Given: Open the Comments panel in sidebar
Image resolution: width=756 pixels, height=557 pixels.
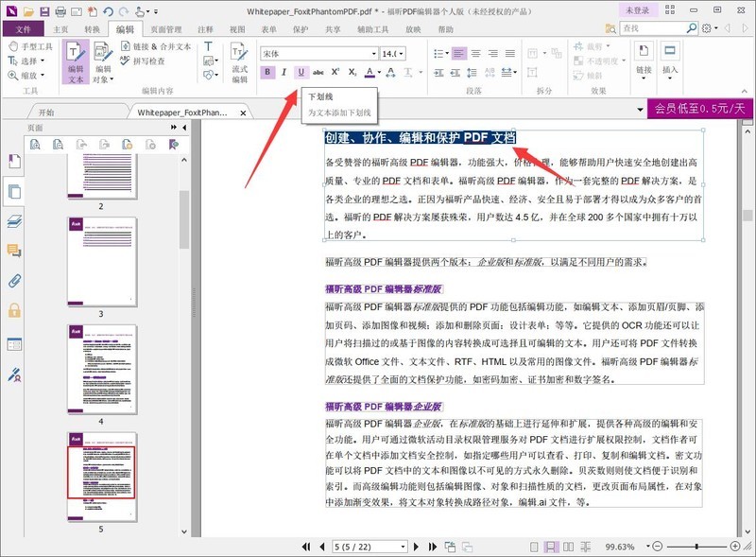Looking at the screenshot, I should [x=14, y=251].
